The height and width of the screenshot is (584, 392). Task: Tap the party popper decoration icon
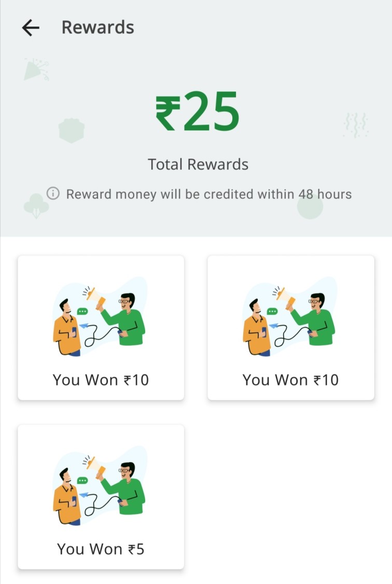pos(36,69)
